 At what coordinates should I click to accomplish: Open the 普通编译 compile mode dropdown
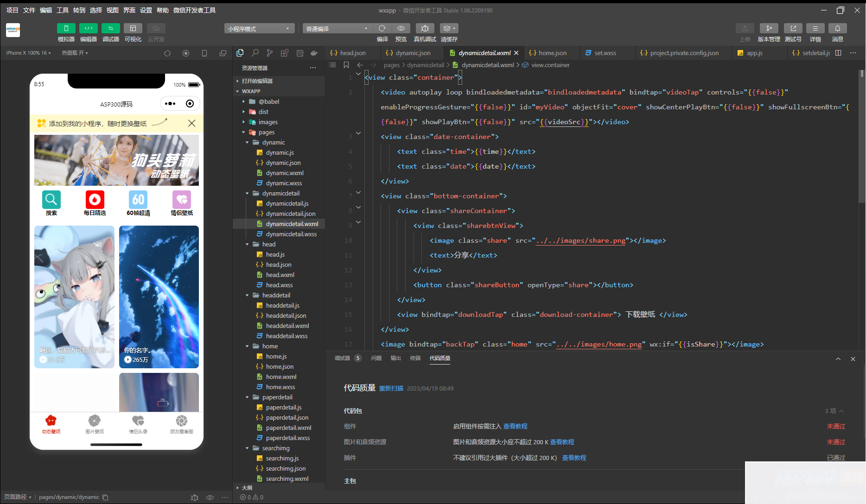337,29
